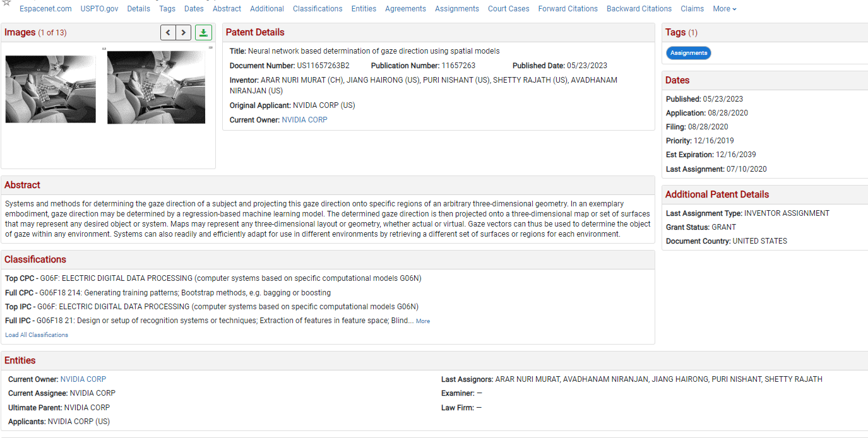Open the More dropdown menu
868x438 pixels.
724,9
